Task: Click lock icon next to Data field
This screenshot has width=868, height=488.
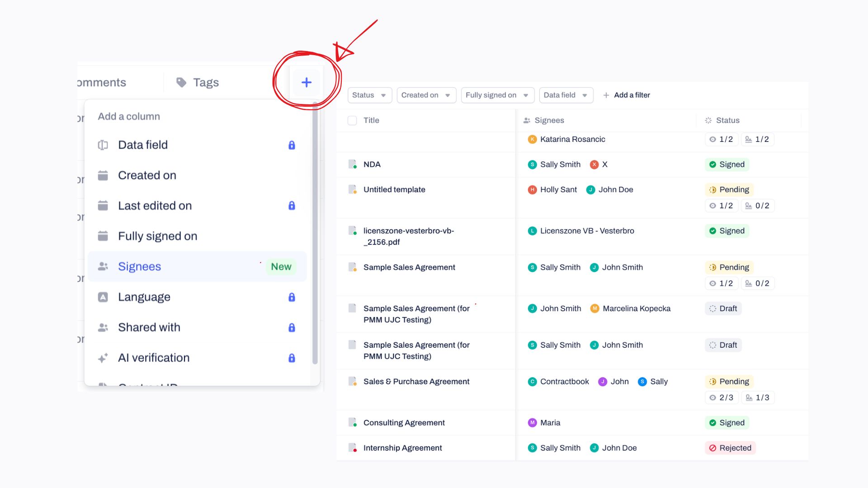Action: point(292,145)
